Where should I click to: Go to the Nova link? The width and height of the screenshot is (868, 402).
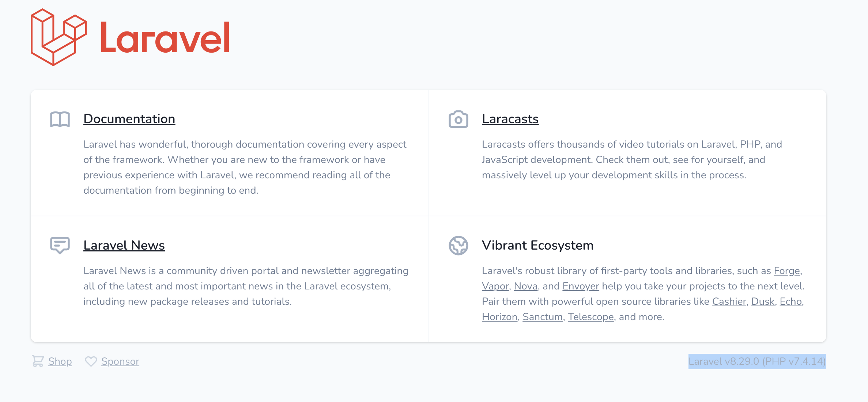525,286
